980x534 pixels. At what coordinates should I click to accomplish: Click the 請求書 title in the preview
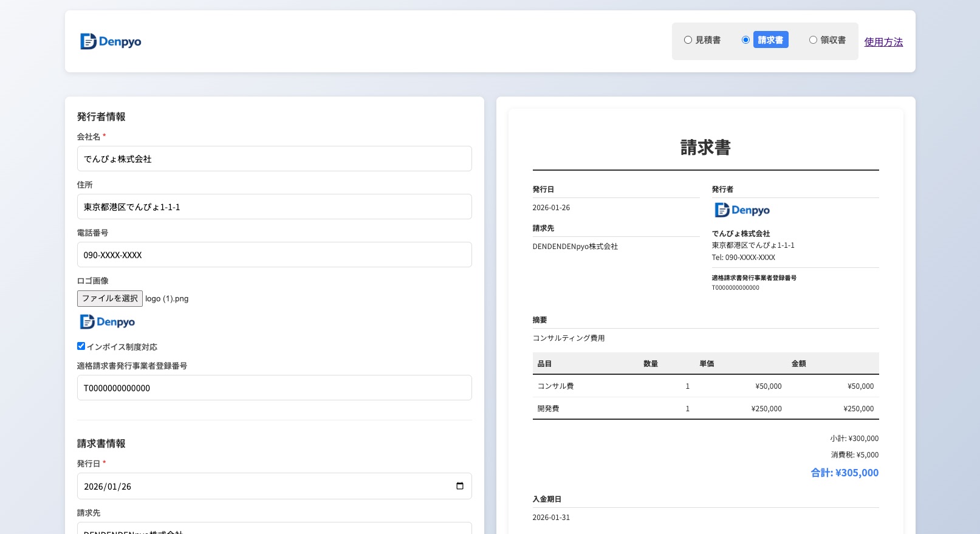click(x=705, y=148)
